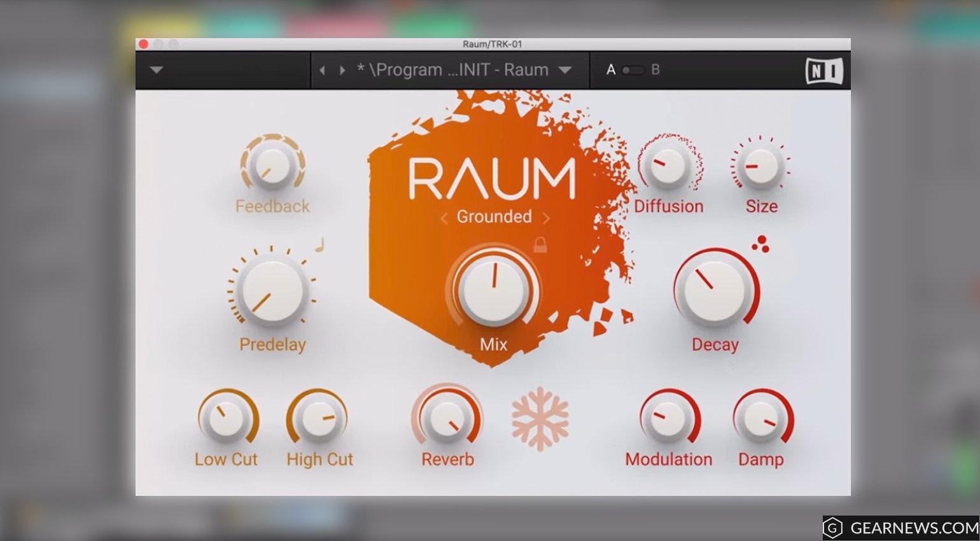Select slot B label
The image size is (980, 541).
[655, 70]
